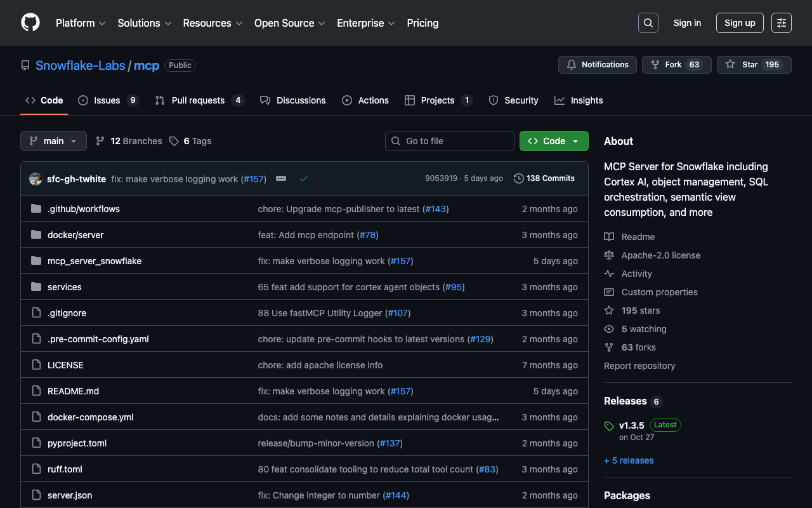Open the v1.3.5 latest release tag
Viewport: 812px width, 508px height.
point(631,425)
